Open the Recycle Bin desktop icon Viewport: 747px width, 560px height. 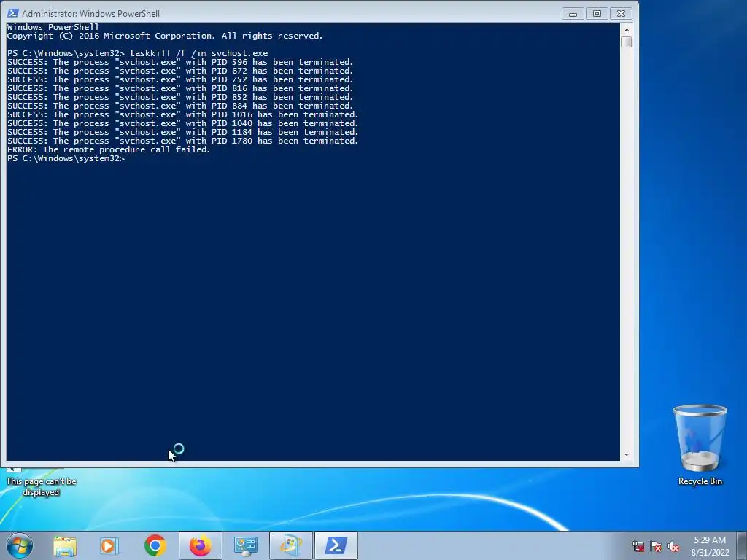(700, 445)
